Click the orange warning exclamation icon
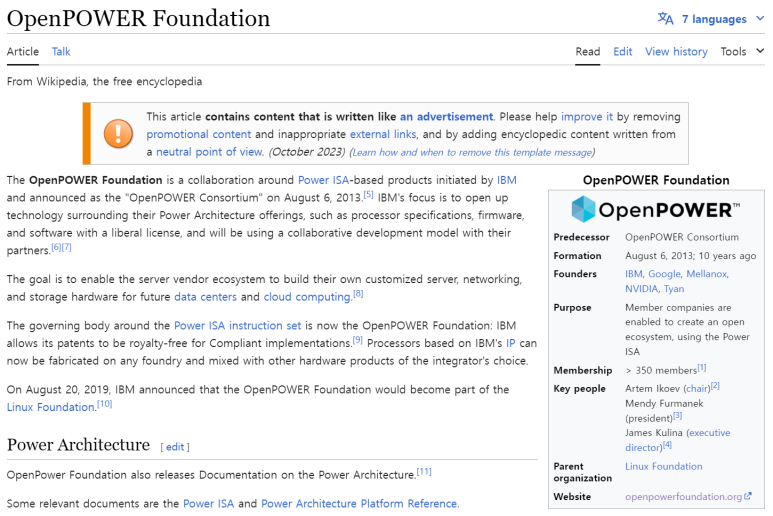Screen dimensions: 773x516 [118, 134]
